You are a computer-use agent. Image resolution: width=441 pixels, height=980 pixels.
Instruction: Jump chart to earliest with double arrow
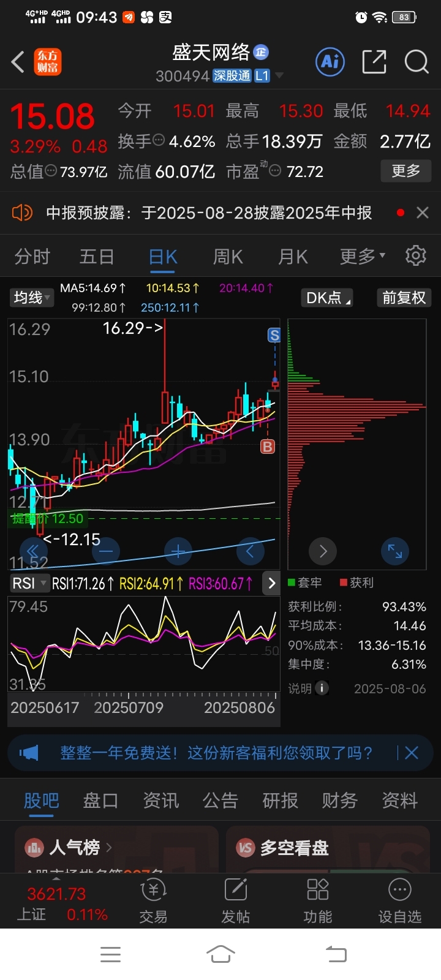click(x=33, y=551)
